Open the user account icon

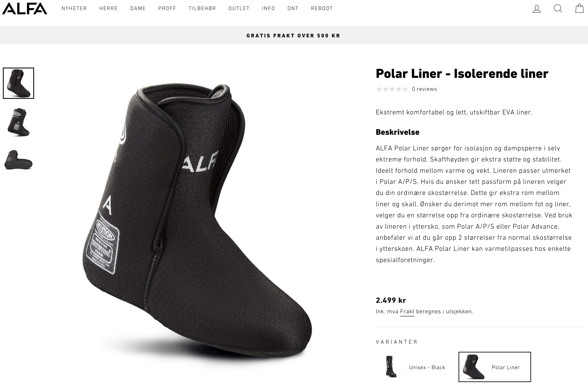point(536,9)
